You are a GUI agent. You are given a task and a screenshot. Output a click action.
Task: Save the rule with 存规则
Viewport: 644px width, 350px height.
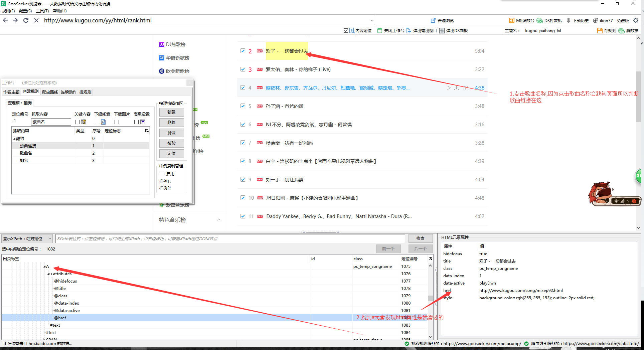[x=606, y=30]
